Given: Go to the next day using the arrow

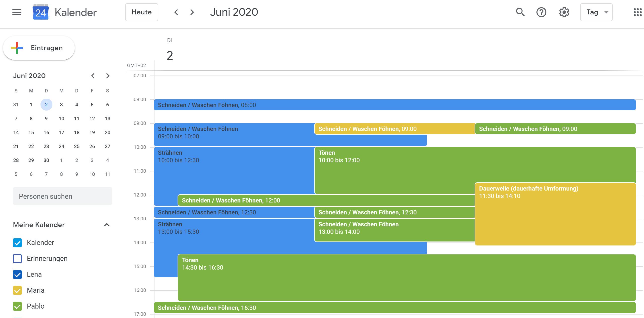Looking at the screenshot, I should (x=191, y=12).
